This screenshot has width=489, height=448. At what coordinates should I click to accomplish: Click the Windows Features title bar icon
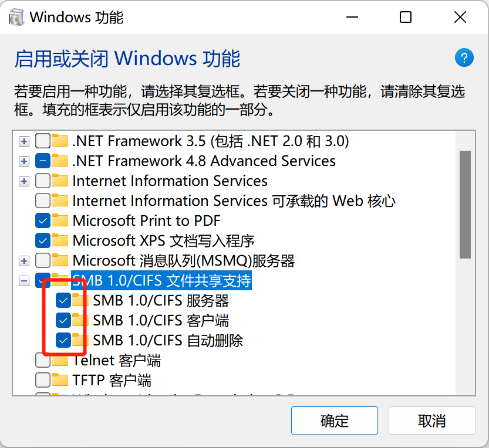[x=16, y=17]
